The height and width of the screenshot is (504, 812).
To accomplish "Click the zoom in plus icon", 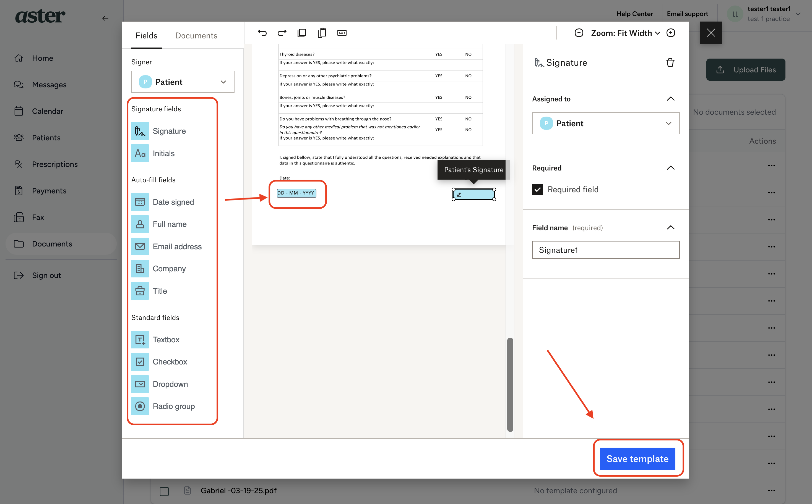I will 671,33.
